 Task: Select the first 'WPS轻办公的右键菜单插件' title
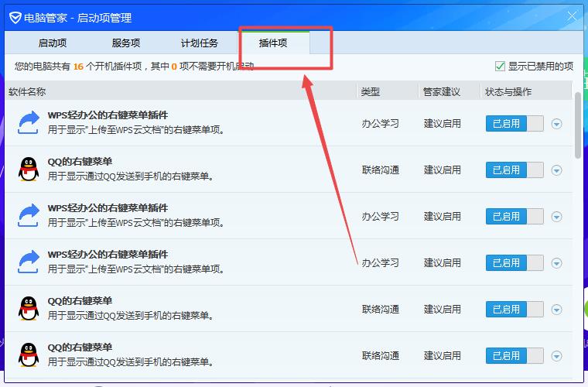[108, 115]
